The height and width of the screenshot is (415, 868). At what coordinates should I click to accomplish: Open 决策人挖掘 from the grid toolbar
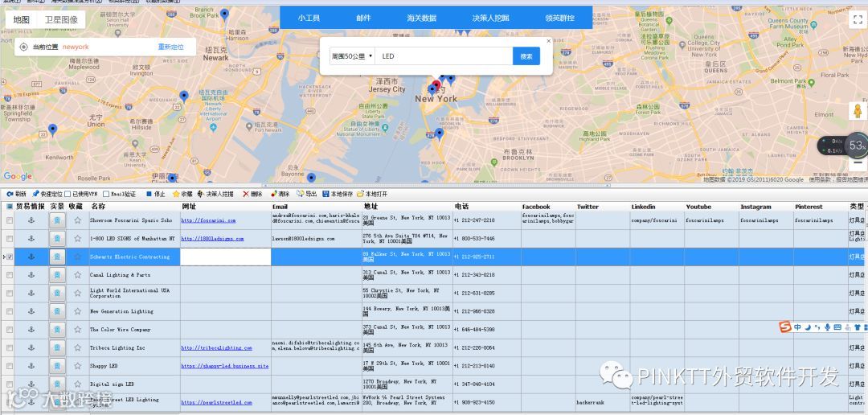coord(215,194)
